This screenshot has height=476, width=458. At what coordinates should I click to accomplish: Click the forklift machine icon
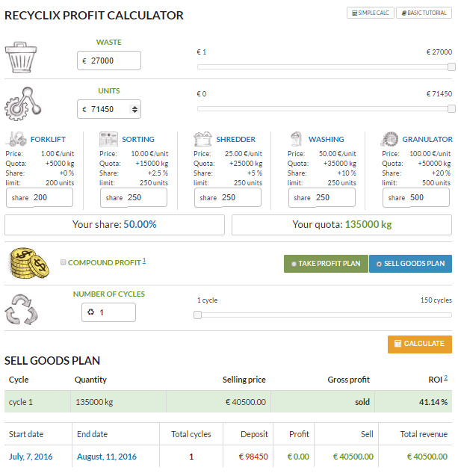(x=16, y=139)
